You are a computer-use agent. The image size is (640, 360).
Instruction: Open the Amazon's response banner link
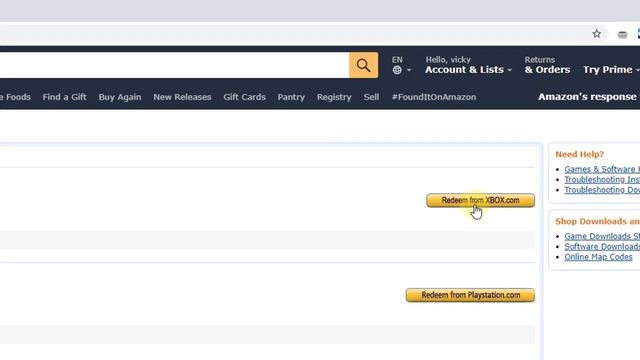pos(588,97)
